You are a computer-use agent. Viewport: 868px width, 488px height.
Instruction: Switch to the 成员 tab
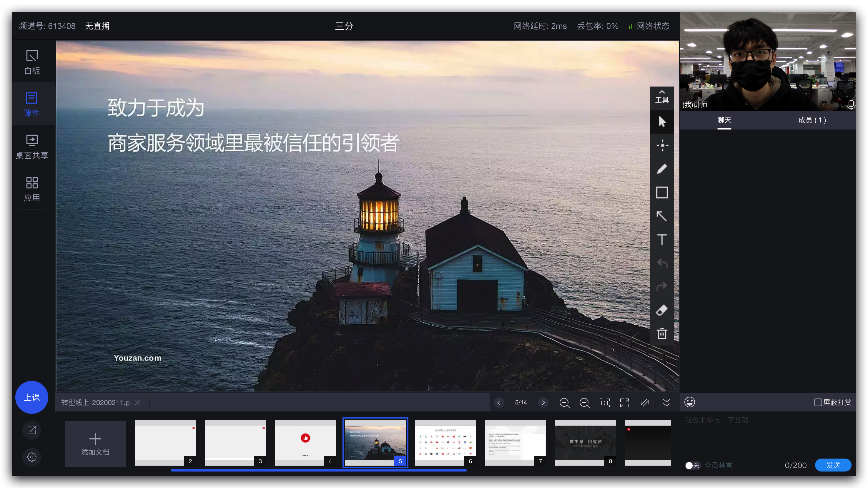pos(812,120)
